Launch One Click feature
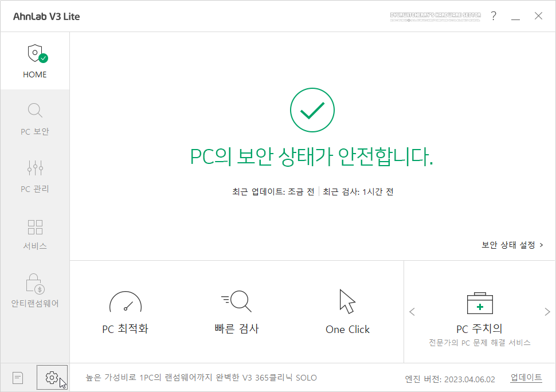The image size is (556, 392). tap(347, 312)
